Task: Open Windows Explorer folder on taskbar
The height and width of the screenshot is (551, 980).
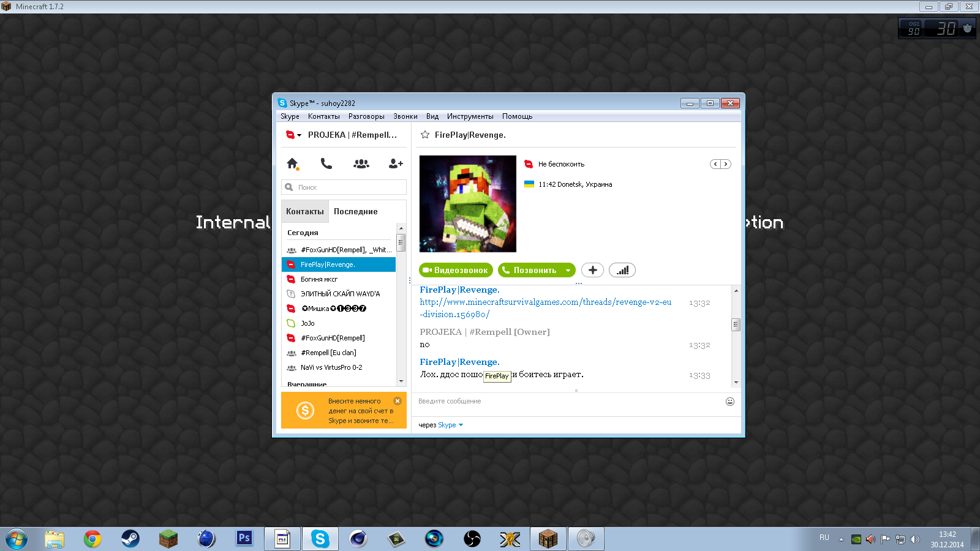Action: click(55, 539)
